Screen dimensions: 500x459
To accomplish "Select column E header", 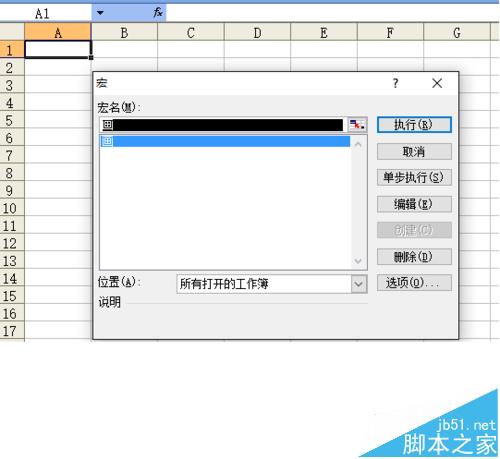I will (x=324, y=33).
